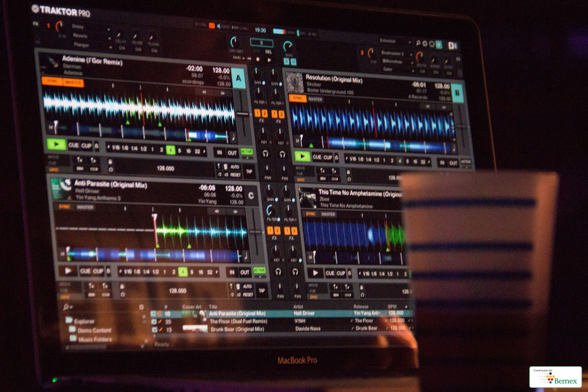This screenshot has height=392, width=588.
Task: Click TAP on Deck A
Action: (x=249, y=172)
